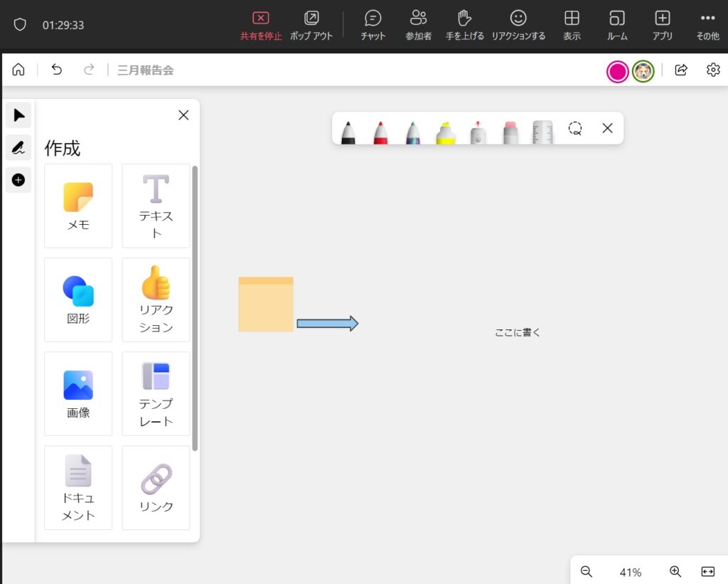Open the テンプレート templates option
Image resolution: width=728 pixels, height=584 pixels.
coord(156,393)
